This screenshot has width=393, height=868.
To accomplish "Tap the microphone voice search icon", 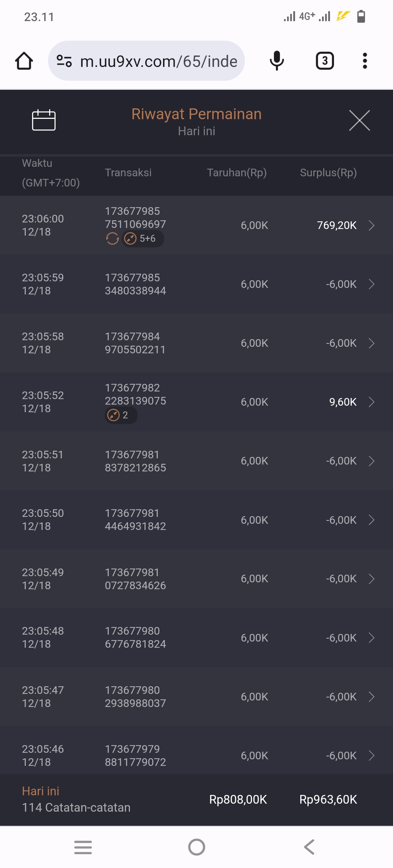I will point(277,61).
